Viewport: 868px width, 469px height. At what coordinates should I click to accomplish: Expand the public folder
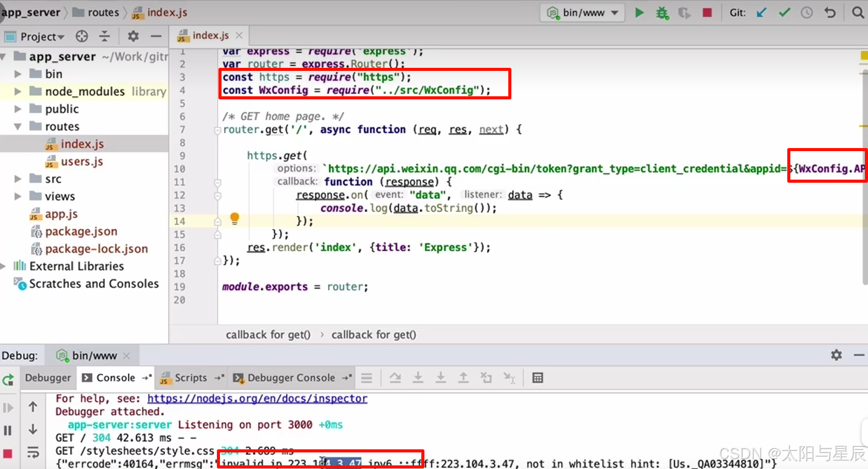pos(18,109)
